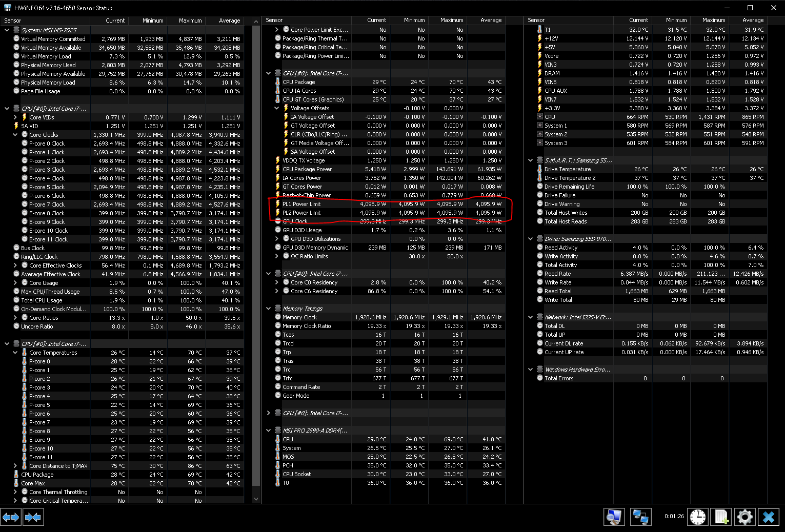The width and height of the screenshot is (785, 532).
Task: Expand Core Distance to TjMAX
Action: [15, 466]
